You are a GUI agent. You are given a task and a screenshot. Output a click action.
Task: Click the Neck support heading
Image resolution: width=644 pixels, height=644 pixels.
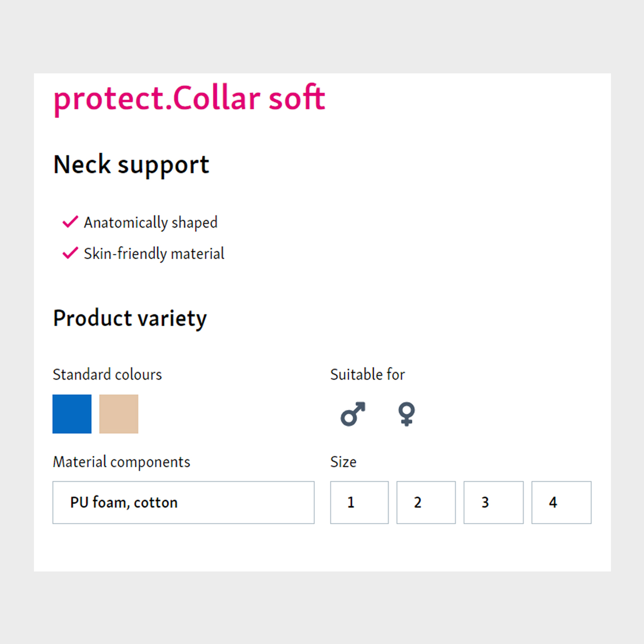point(131,165)
